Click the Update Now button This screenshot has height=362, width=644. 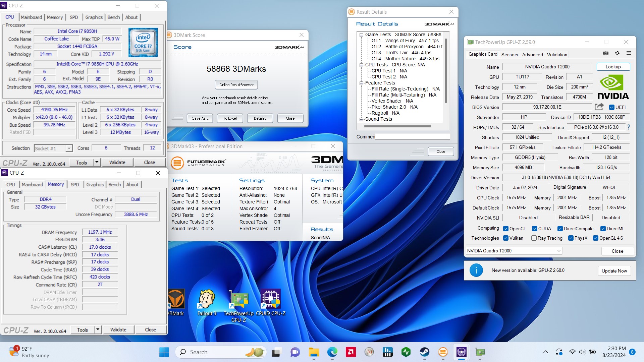(x=614, y=271)
